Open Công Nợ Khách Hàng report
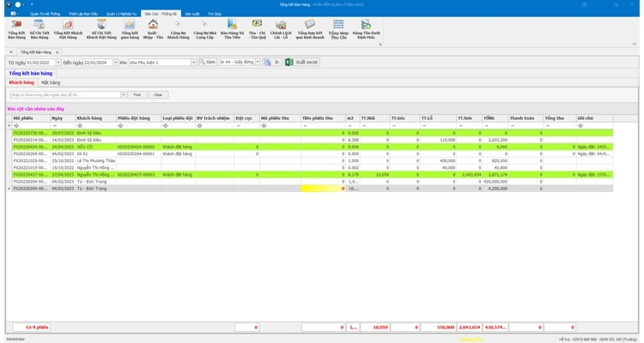Image resolution: width=644 pixels, height=343 pixels. 178,29
